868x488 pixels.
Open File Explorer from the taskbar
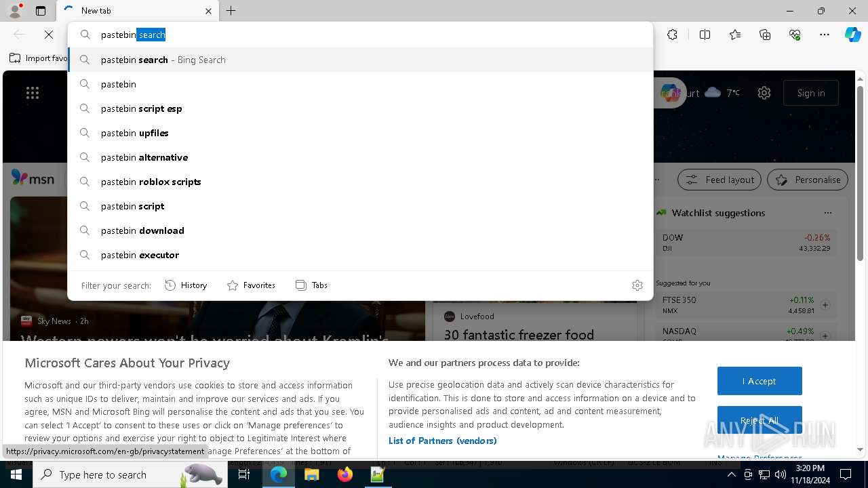click(x=311, y=474)
